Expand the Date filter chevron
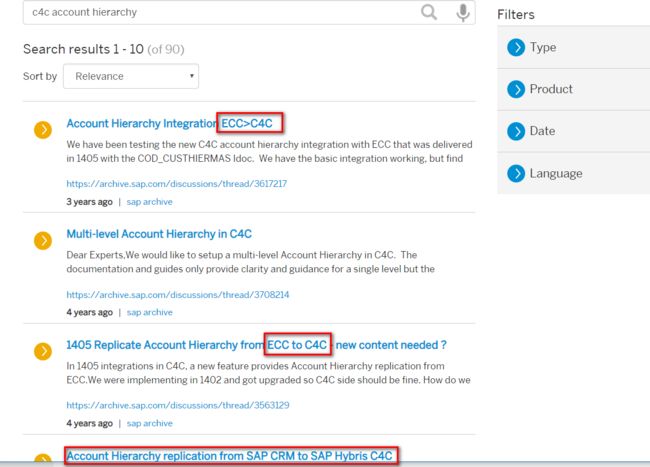This screenshot has height=467, width=650. pyautogui.click(x=516, y=131)
